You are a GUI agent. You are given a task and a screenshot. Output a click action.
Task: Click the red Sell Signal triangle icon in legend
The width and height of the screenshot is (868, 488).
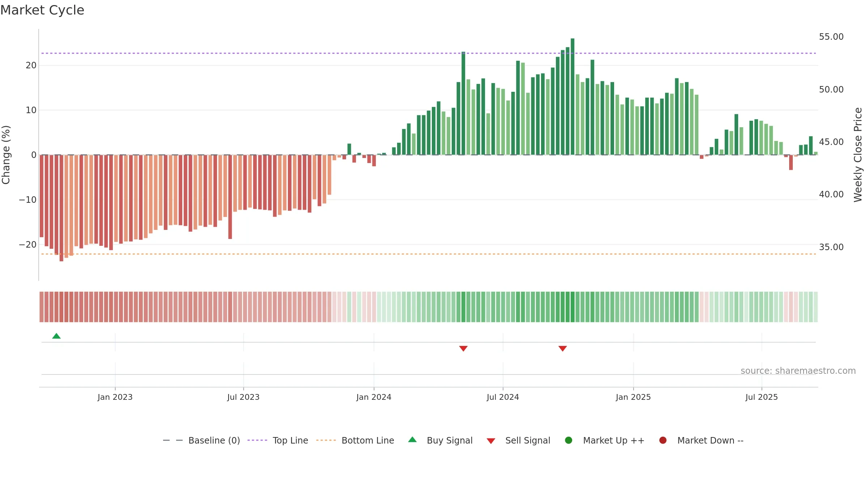pyautogui.click(x=491, y=441)
